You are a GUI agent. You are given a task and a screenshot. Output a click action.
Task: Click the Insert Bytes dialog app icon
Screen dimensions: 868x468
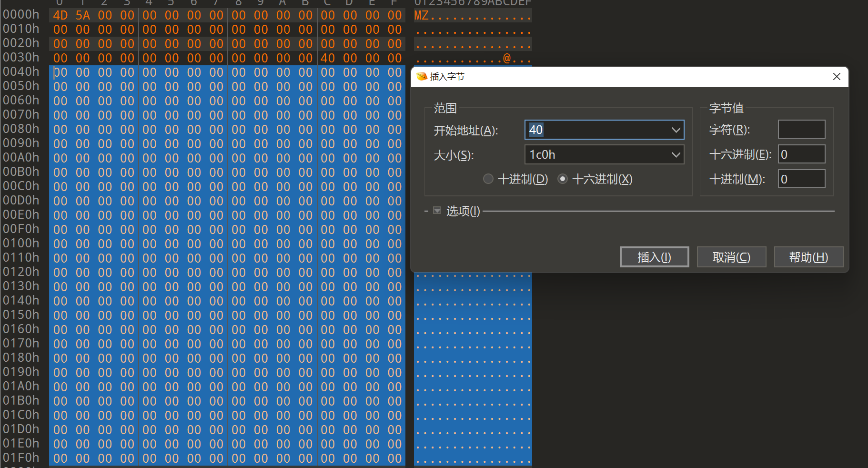pos(422,76)
